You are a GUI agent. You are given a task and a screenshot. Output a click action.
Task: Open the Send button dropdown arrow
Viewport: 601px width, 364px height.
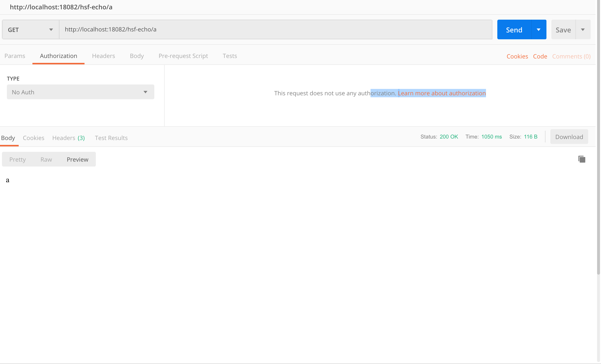[539, 30]
